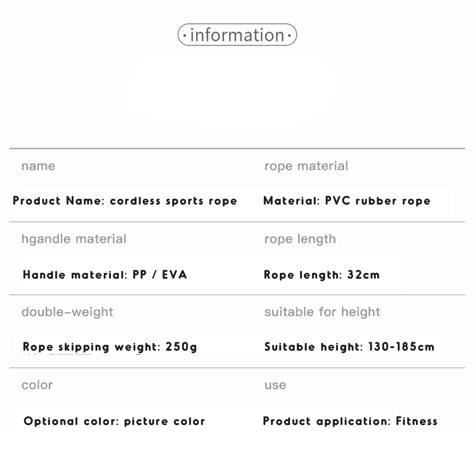Click the '130-185cm' suitable height value
Viewport: 476px width, 476px height.
tap(401, 347)
